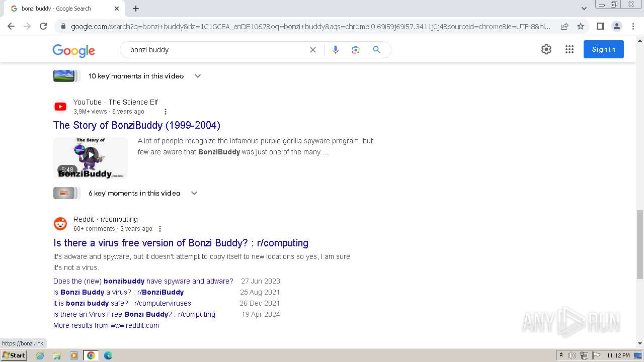Go to the Google home logo
Viewport: 644px width, 362px height.
pyautogui.click(x=73, y=50)
